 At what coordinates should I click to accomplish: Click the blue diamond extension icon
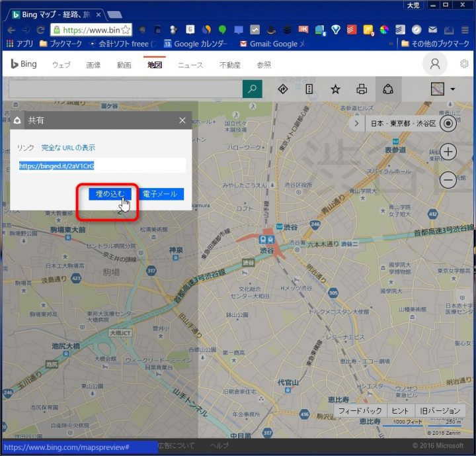pyautogui.click(x=336, y=30)
